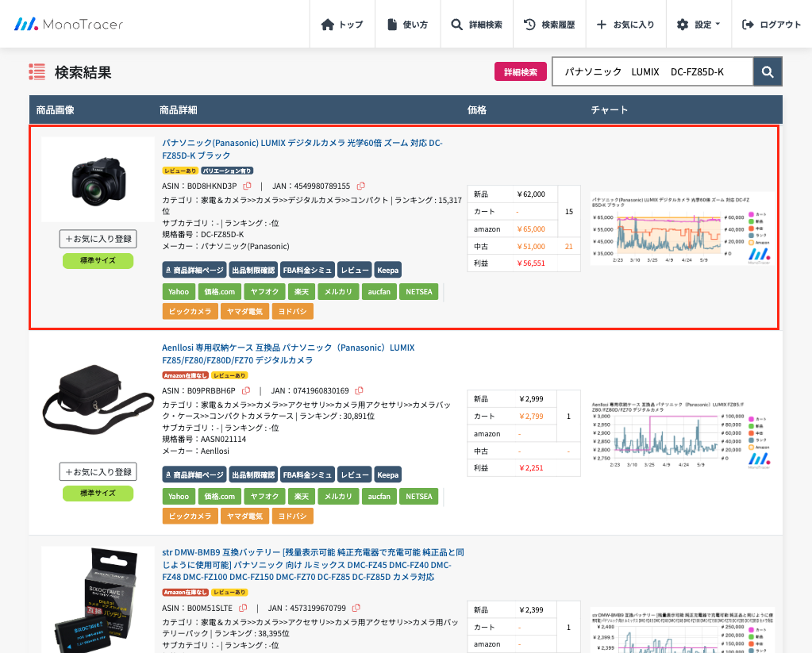Copy ASIN B0D8HKND3P with copy icon

[248, 186]
